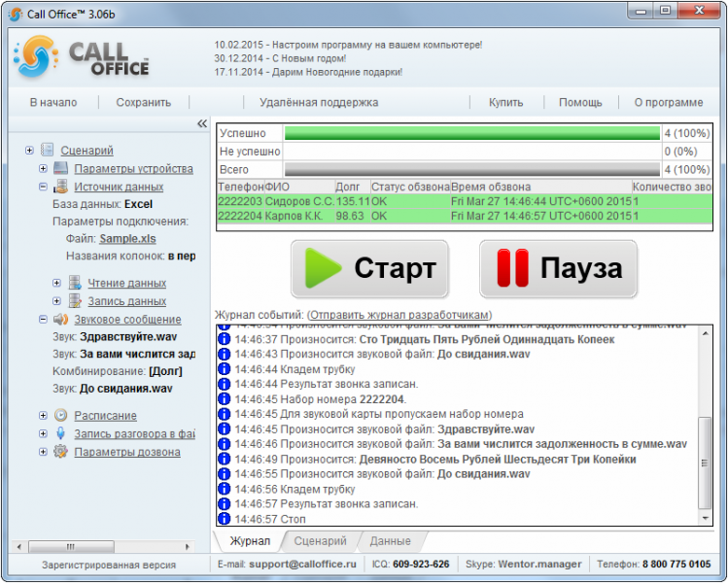
Task: Click the Пауза button
Action: [x=558, y=269]
